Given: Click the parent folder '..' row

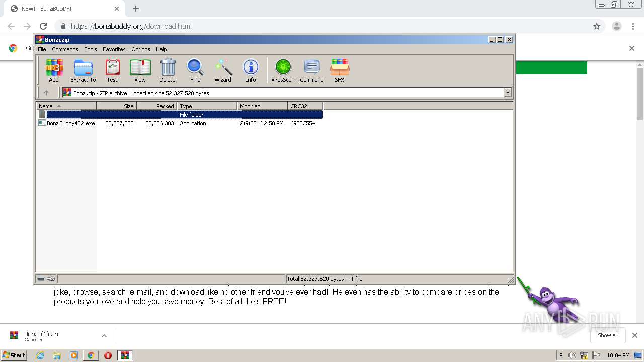Looking at the screenshot, I should click(180, 115).
